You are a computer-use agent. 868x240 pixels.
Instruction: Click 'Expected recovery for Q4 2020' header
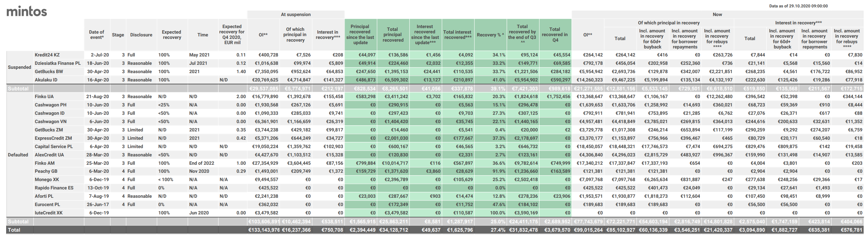click(232, 35)
